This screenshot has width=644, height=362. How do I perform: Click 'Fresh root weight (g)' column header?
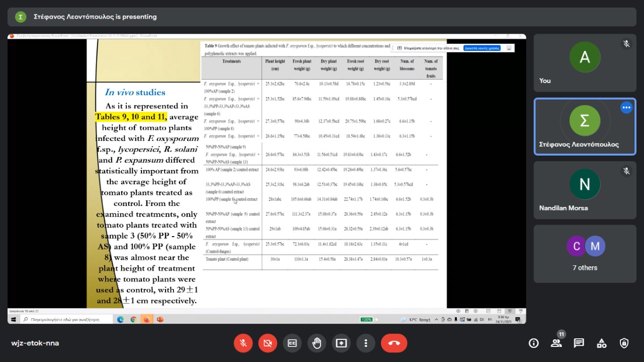tap(355, 65)
